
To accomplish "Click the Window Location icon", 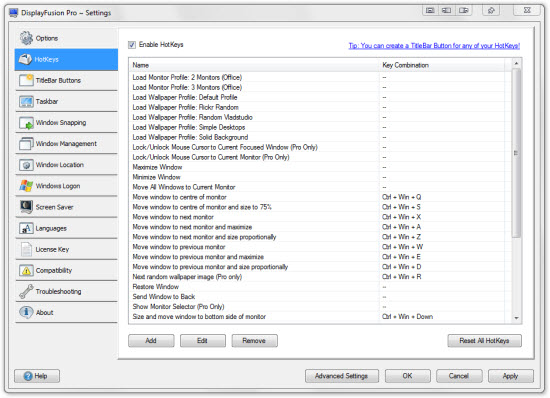I will click(x=26, y=165).
